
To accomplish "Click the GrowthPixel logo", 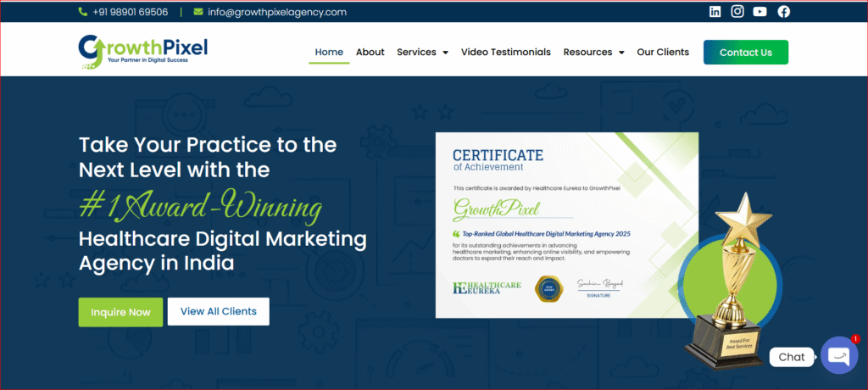I will 142,52.
